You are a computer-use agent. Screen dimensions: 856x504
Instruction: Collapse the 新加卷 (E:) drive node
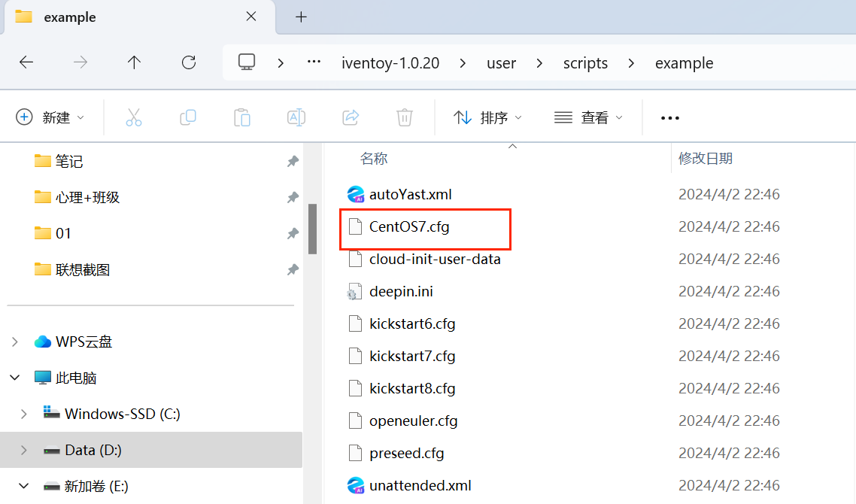(23, 485)
